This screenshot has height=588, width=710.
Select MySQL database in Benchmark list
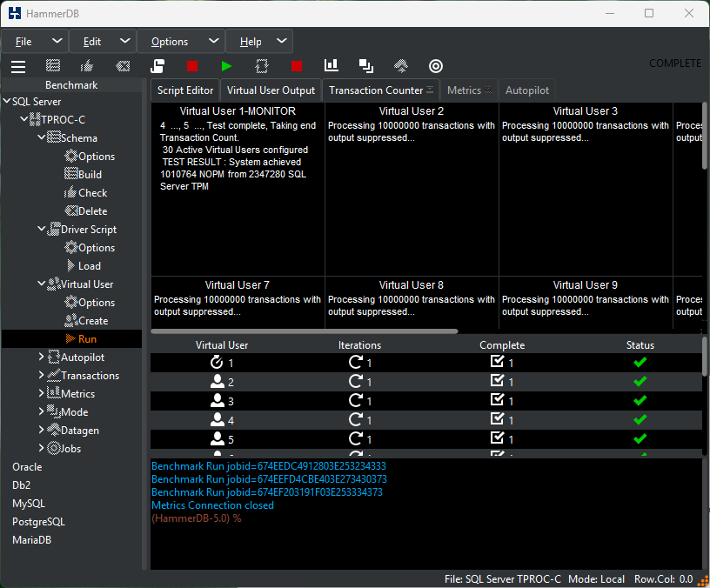[x=29, y=504]
